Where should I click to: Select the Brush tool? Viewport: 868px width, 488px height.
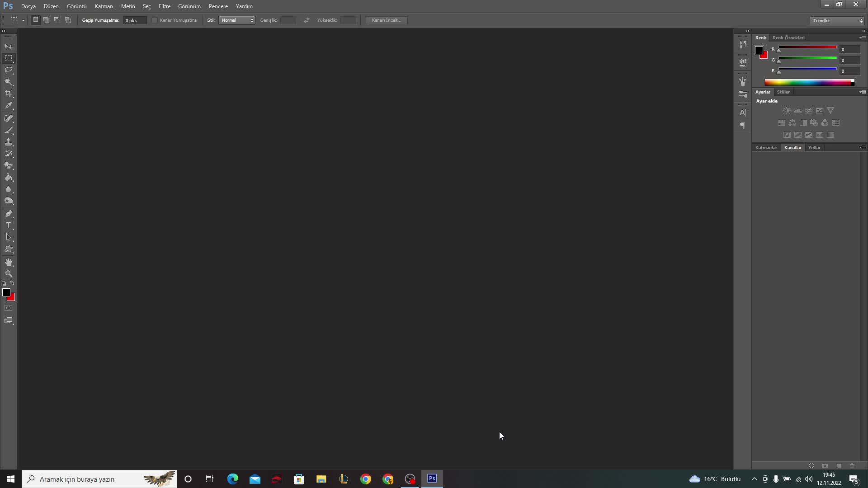pyautogui.click(x=9, y=130)
